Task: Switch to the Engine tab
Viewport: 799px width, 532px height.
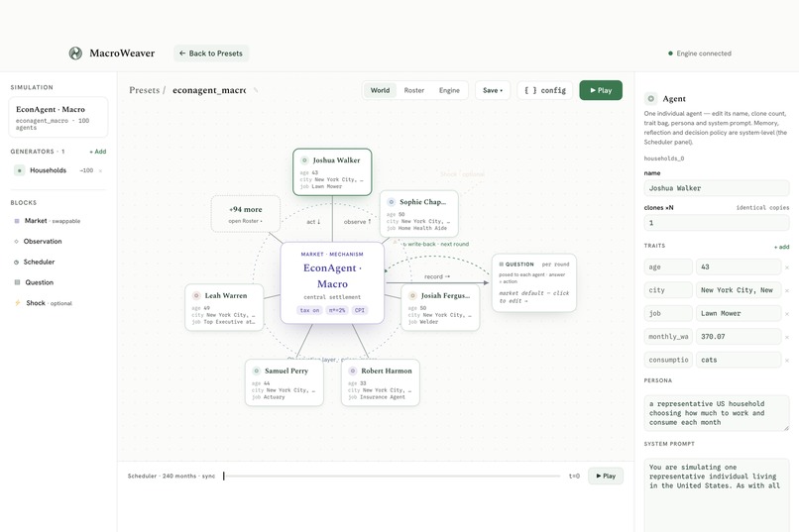Action: point(449,90)
